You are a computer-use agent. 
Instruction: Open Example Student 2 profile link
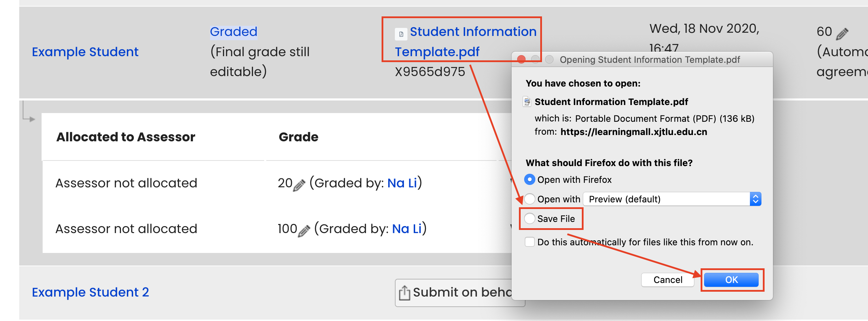pos(91,292)
